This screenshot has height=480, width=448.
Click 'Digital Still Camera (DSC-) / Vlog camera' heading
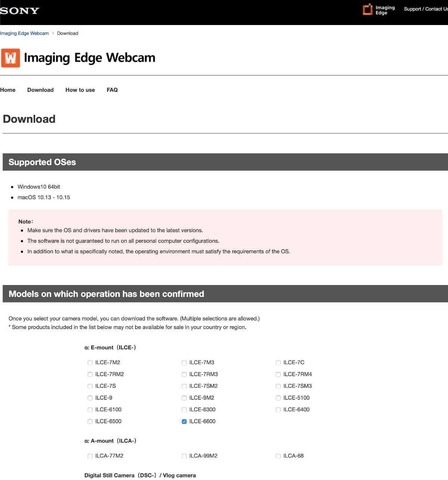coord(140,476)
